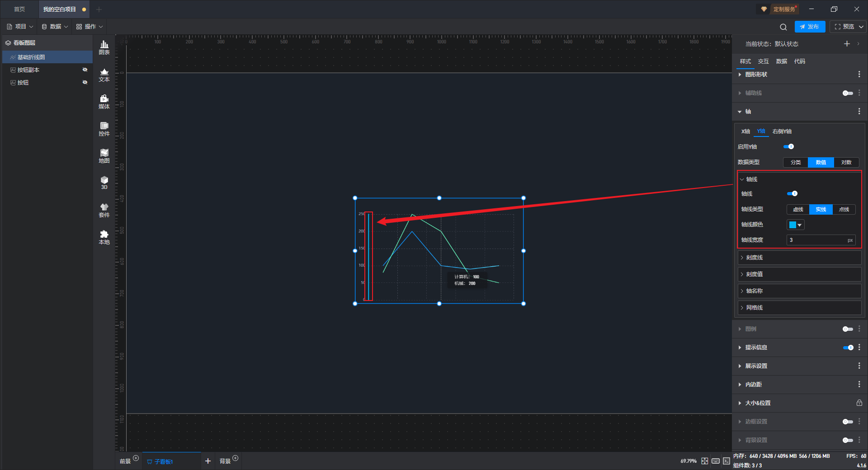
Task: Collapse the 轴线 subsection
Action: (742, 179)
